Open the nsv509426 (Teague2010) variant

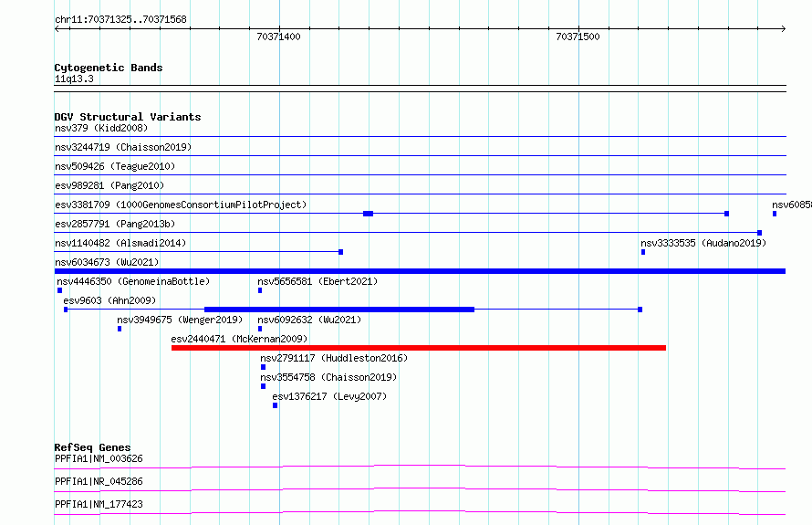[115, 166]
